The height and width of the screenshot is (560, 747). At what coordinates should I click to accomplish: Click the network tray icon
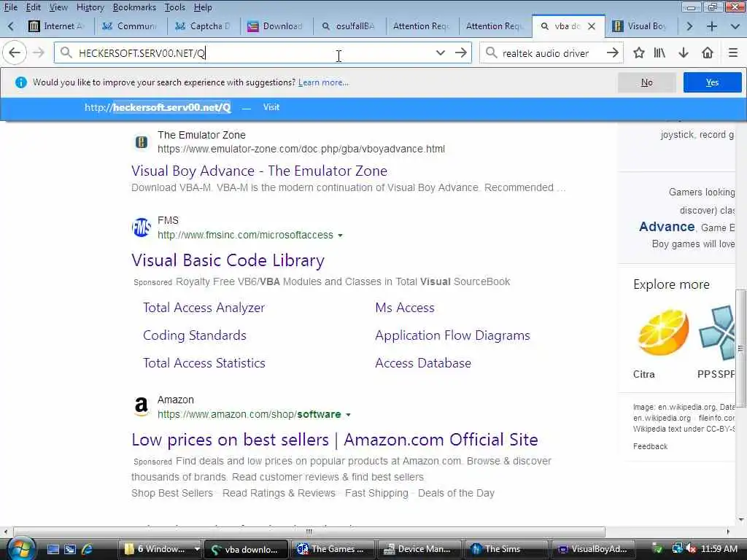678,549
